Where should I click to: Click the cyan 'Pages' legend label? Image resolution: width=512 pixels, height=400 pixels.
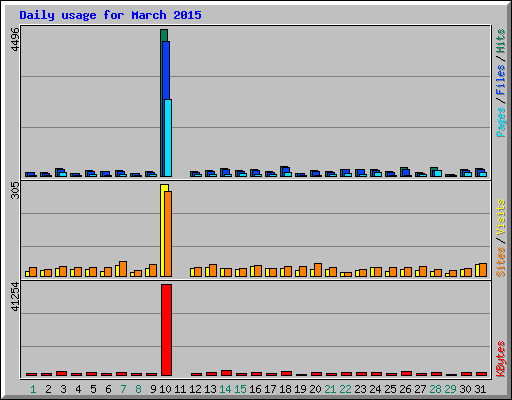click(x=500, y=122)
